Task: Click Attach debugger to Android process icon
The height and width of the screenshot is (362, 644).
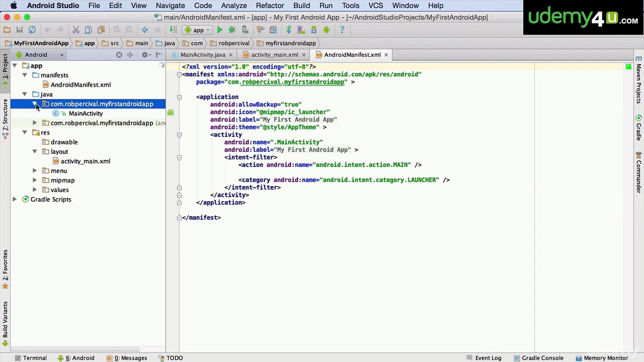Action: [245, 30]
